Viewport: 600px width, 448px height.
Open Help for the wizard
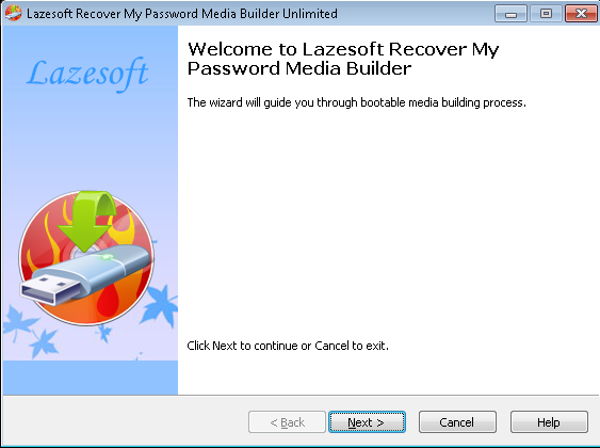point(549,422)
